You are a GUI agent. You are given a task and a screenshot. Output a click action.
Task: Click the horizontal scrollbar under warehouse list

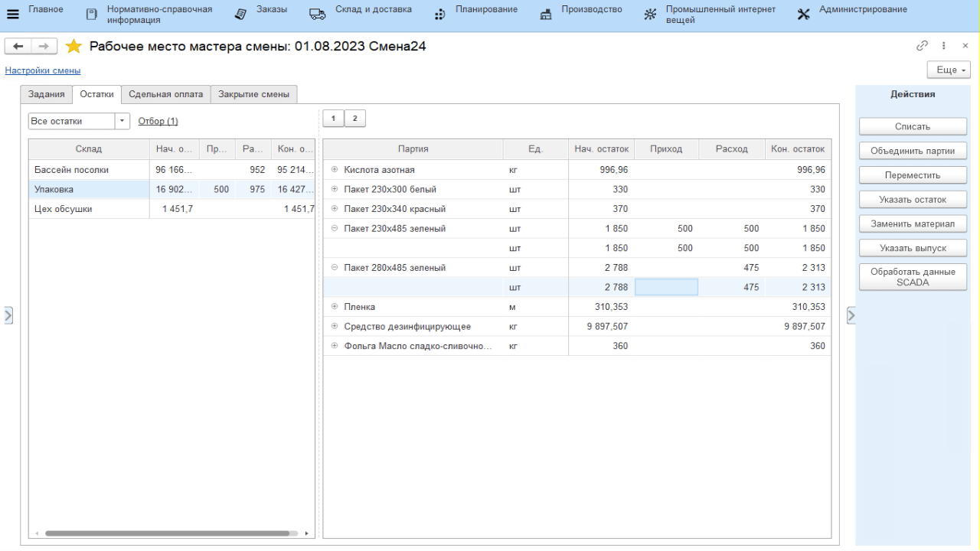click(x=168, y=533)
